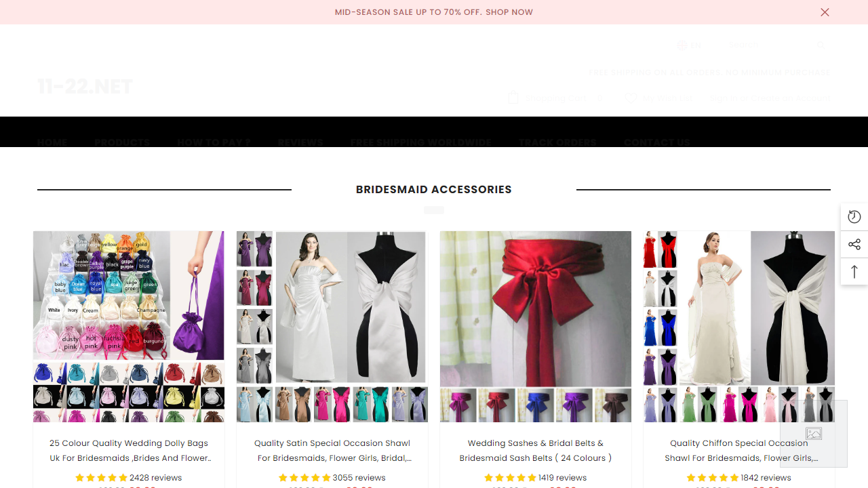The image size is (868, 488).
Task: Open the Track Orders menu item
Action: tap(557, 142)
